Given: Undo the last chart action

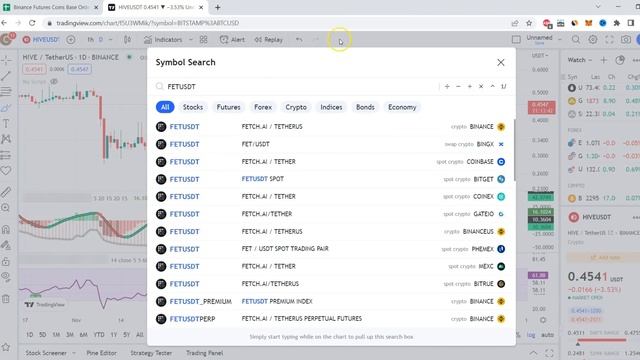Looking at the screenshot, I should (x=299, y=40).
